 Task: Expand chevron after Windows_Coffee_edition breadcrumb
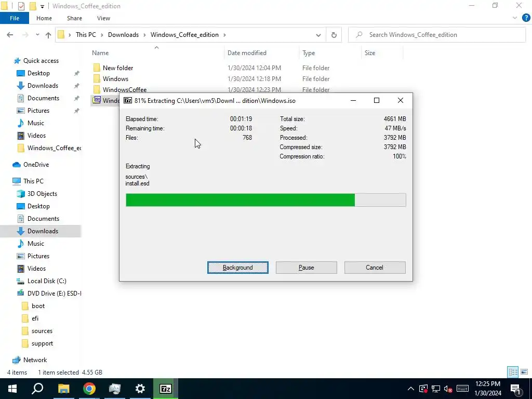pos(224,35)
